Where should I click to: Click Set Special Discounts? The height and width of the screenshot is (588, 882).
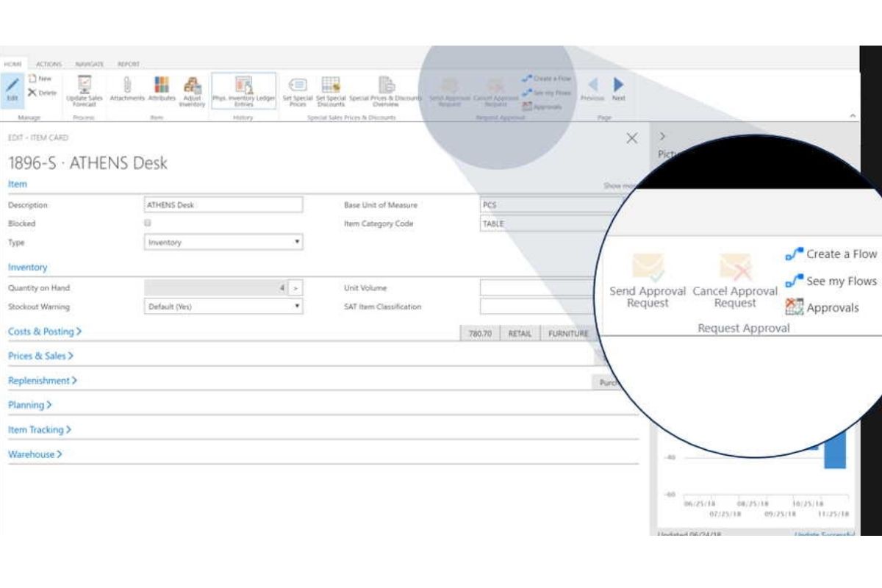pyautogui.click(x=331, y=91)
